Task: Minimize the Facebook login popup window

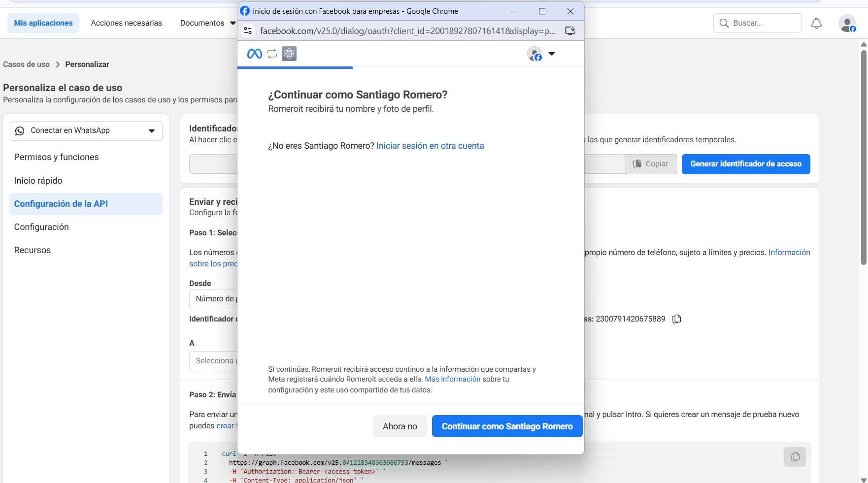Action: [514, 11]
